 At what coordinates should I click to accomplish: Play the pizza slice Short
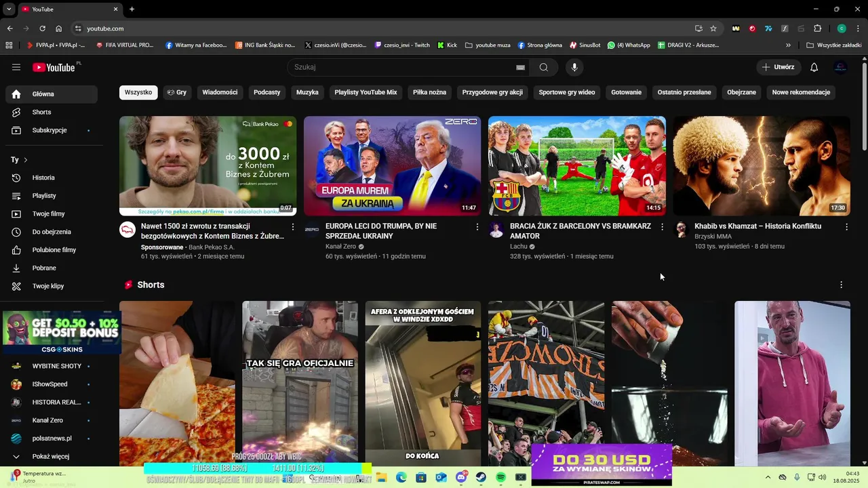click(x=177, y=384)
